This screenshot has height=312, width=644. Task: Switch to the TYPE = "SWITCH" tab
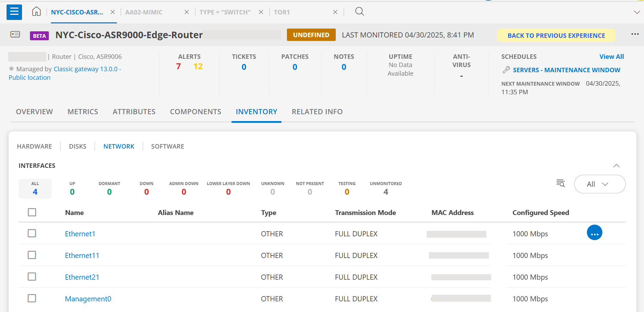pos(225,12)
